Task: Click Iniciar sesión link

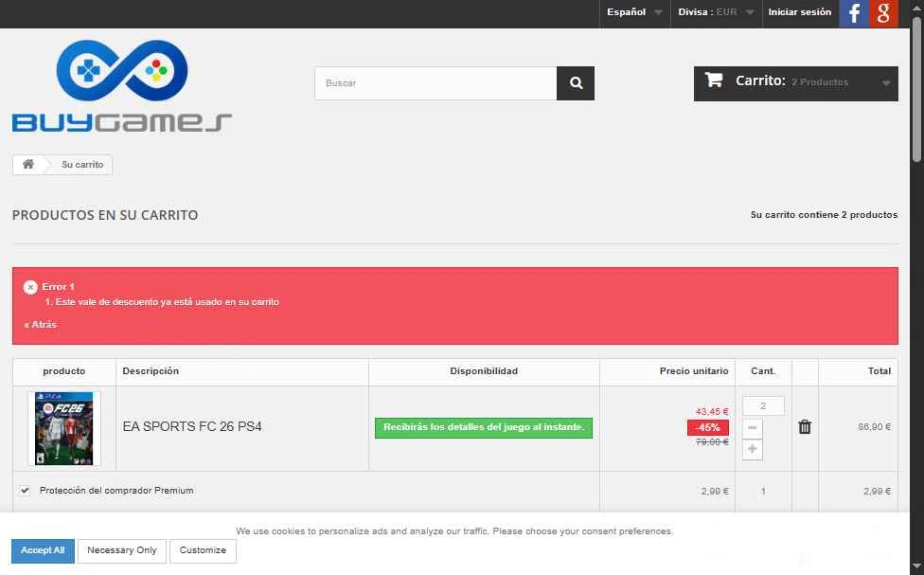Action: tap(800, 11)
